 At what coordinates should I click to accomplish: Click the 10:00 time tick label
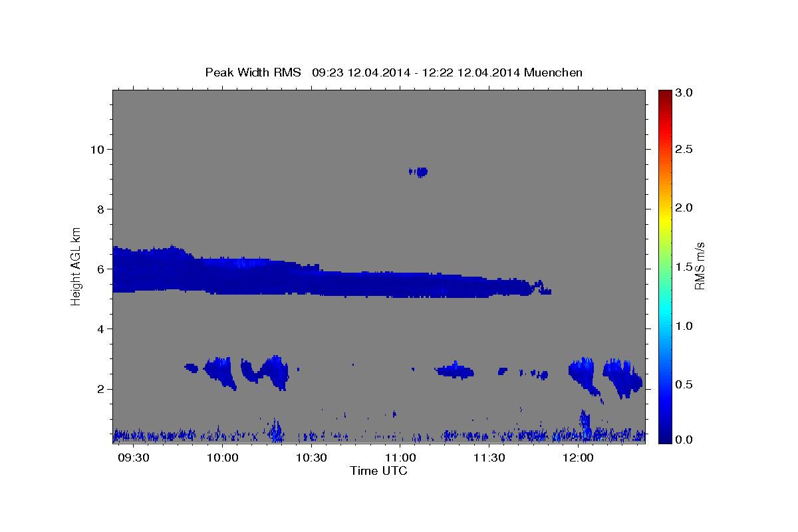222,458
